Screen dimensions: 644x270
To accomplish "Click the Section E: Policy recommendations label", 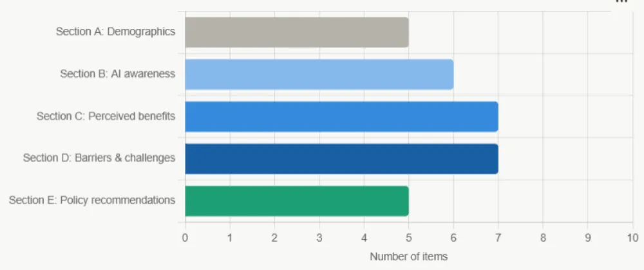I will 92,201.
